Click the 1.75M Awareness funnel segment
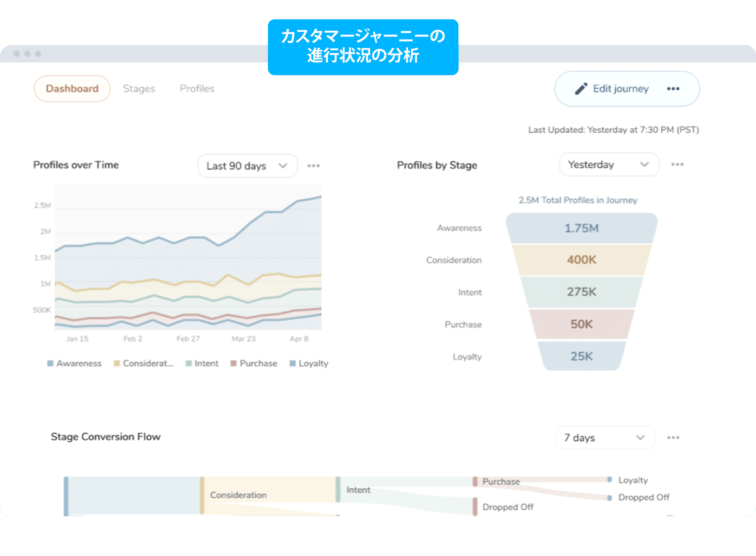 click(581, 229)
